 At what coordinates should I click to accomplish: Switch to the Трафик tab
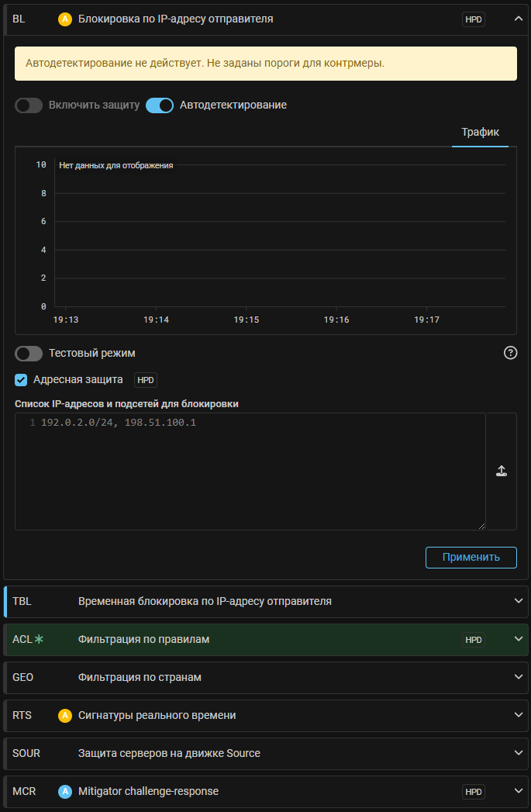(480, 132)
